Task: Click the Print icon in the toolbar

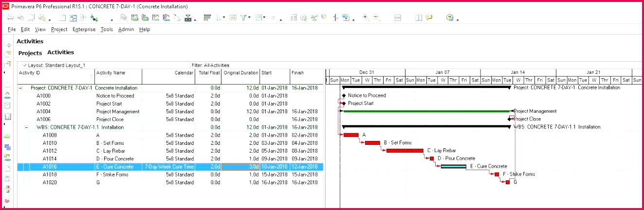Action: 10,18
